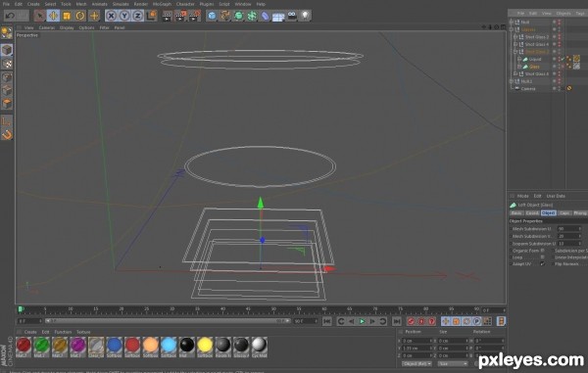Click the Coordinate System icon

[151, 16]
